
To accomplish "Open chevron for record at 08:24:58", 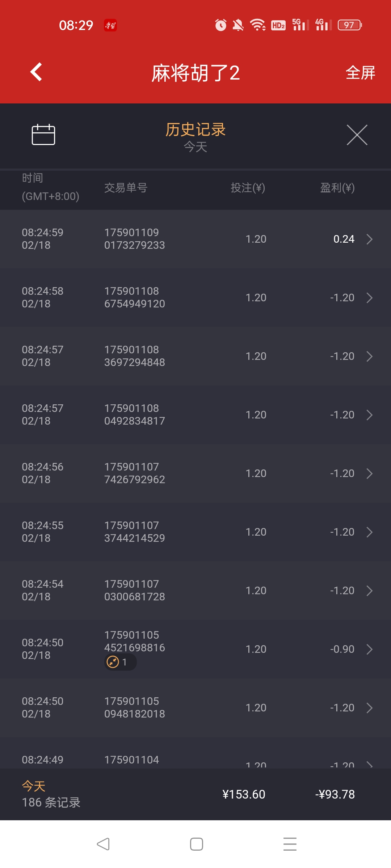I will pyautogui.click(x=369, y=298).
